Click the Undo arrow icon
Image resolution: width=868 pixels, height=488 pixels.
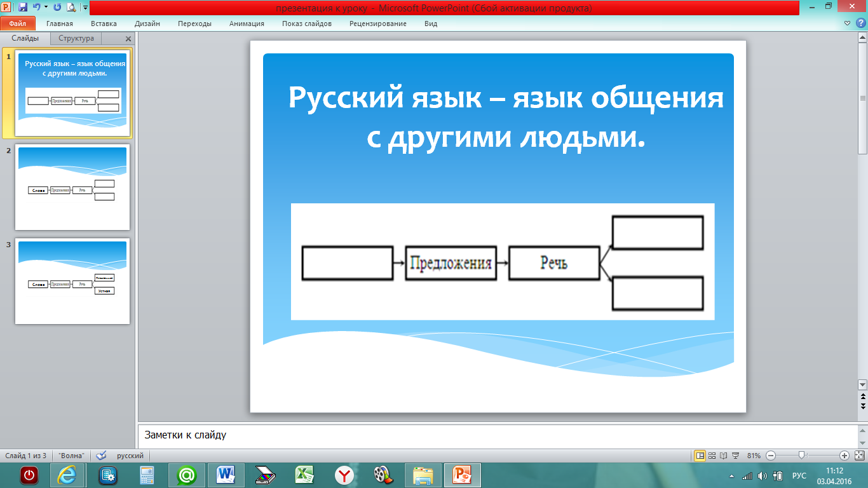36,8
